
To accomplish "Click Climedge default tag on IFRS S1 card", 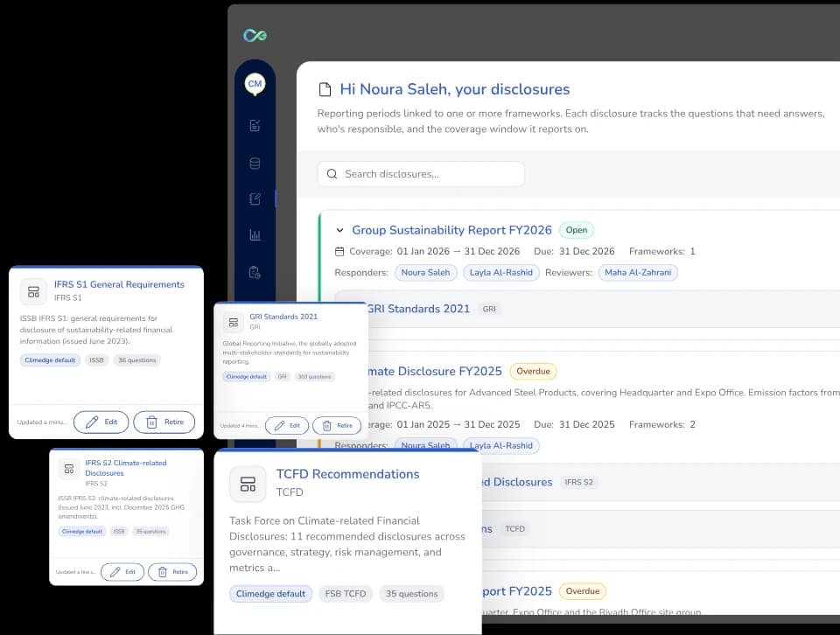I will [x=50, y=360].
